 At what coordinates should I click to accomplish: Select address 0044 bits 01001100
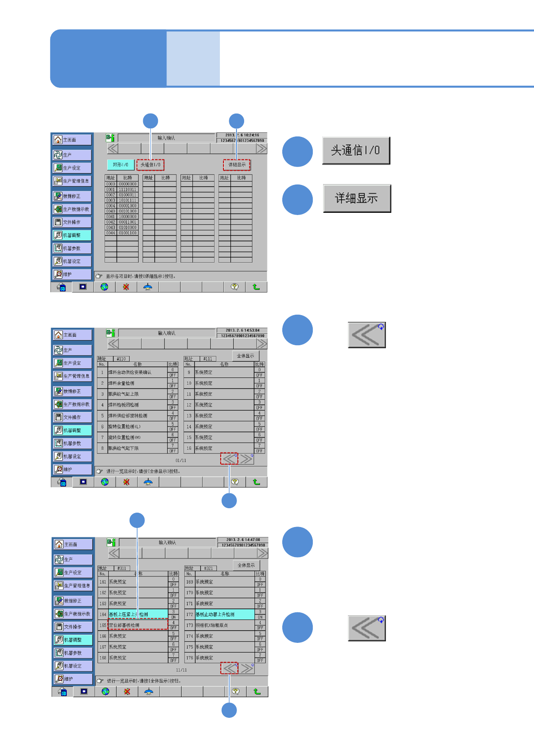pyautogui.click(x=121, y=233)
